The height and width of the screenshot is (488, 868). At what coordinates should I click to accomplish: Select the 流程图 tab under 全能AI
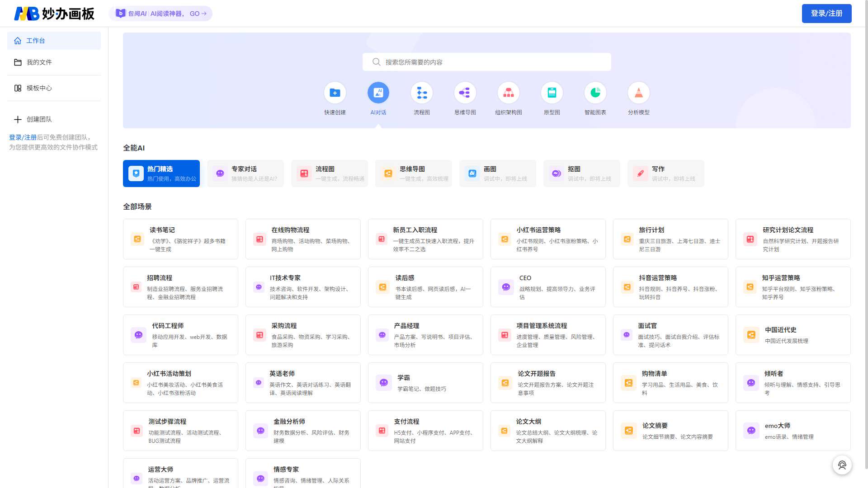click(x=330, y=174)
